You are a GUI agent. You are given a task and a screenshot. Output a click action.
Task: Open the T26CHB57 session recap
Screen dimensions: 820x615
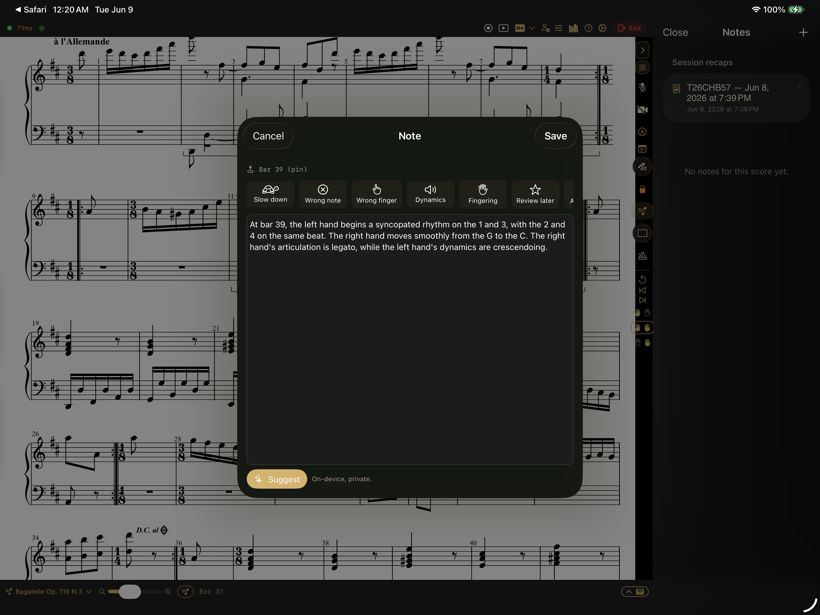736,98
